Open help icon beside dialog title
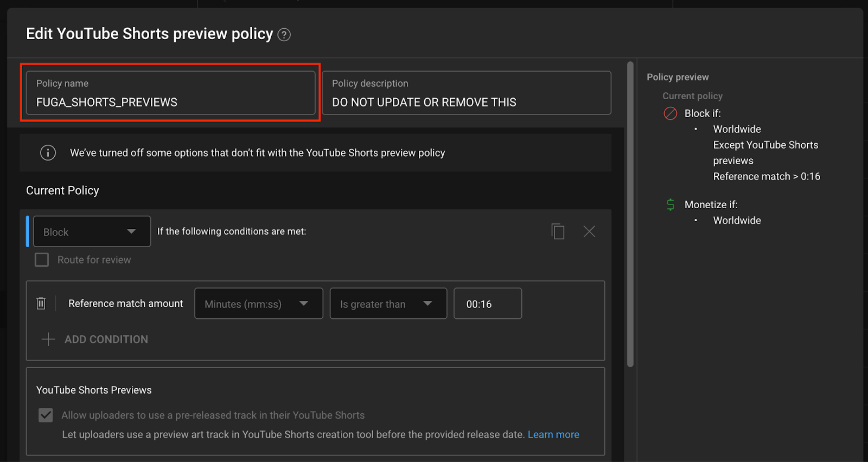The image size is (868, 462). click(284, 35)
